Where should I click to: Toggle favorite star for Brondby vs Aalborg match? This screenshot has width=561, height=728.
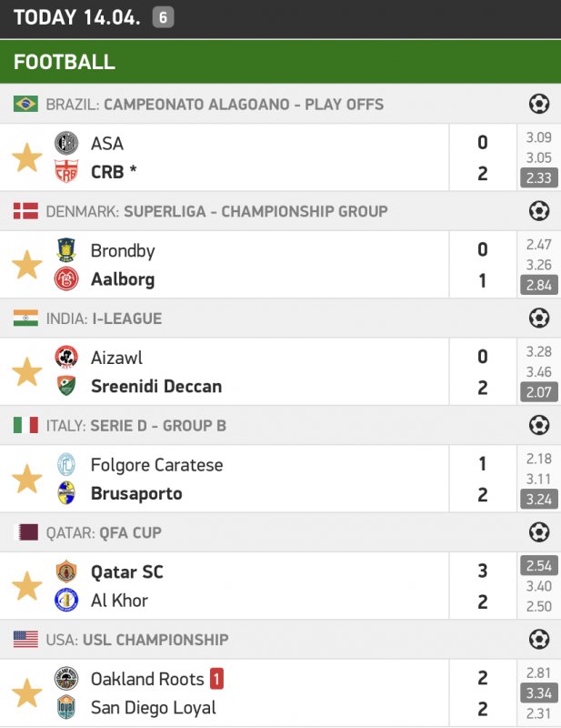point(26,265)
